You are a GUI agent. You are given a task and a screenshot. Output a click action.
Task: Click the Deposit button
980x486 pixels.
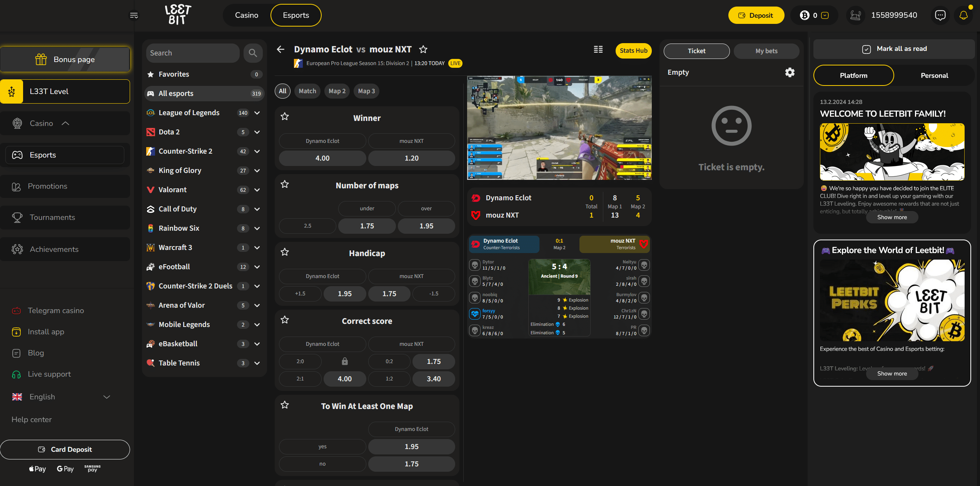[x=756, y=15]
